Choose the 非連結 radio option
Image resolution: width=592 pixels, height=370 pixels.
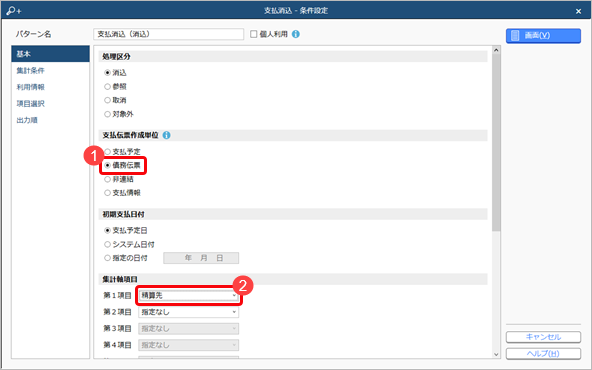click(x=107, y=179)
